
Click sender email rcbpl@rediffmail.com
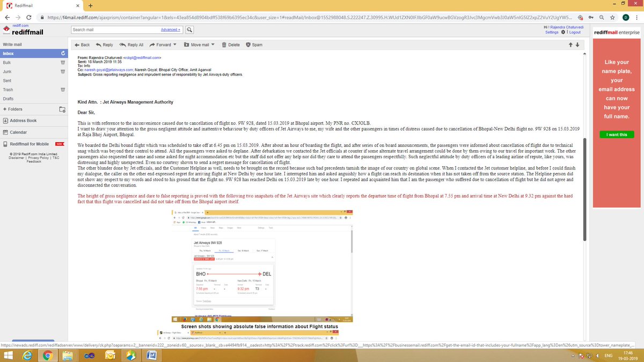141,57
